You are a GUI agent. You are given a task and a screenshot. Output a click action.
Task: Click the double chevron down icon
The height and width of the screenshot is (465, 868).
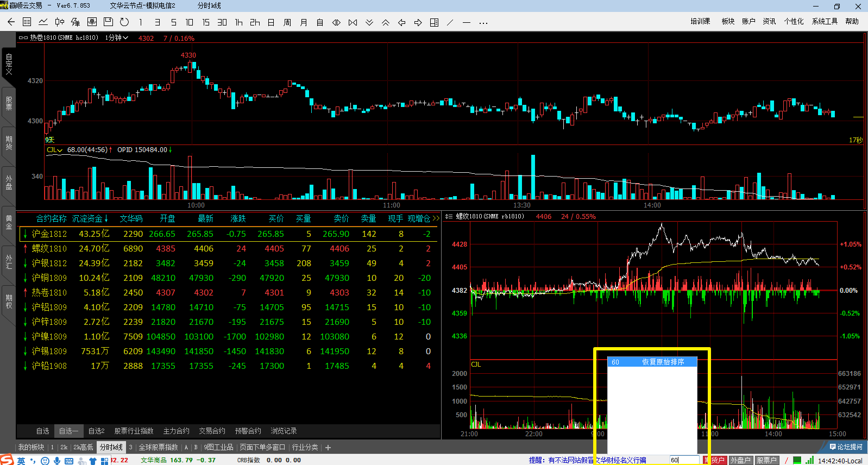click(369, 22)
